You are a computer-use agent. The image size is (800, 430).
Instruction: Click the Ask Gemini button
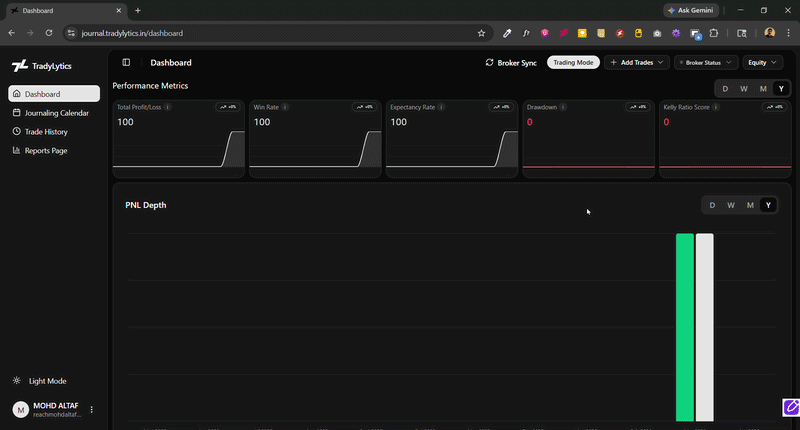tap(690, 10)
